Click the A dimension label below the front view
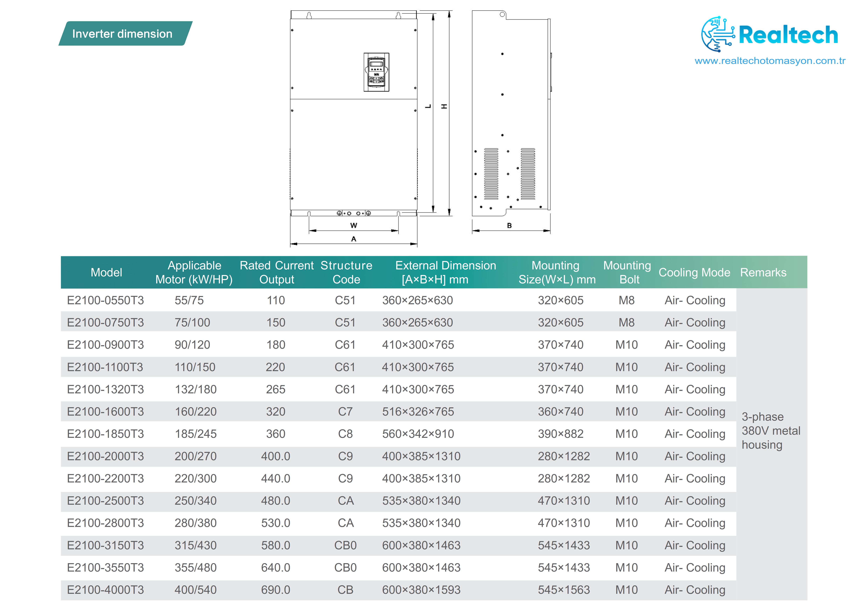Image resolution: width=868 pixels, height=612 pixels. [353, 239]
